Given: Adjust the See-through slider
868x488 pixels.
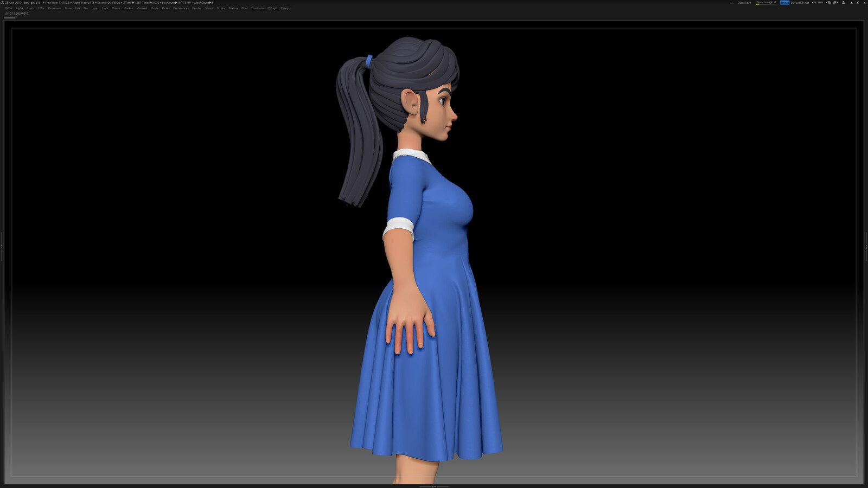Looking at the screenshot, I should pyautogui.click(x=767, y=3).
